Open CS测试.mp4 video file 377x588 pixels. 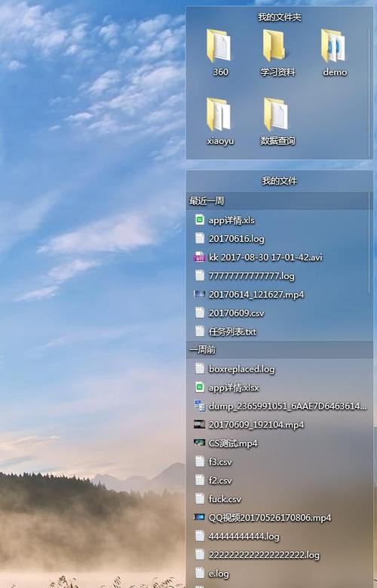point(280,443)
